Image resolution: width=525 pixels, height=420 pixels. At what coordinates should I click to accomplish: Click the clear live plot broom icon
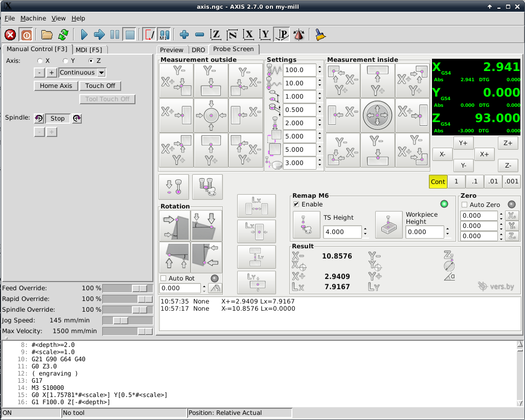pyautogui.click(x=320, y=35)
